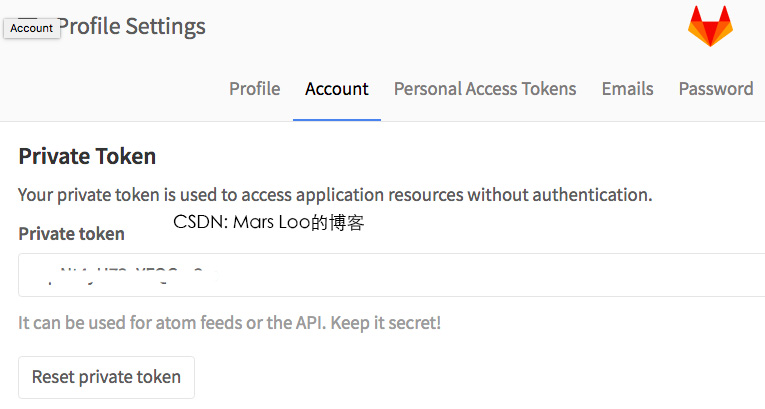The width and height of the screenshot is (765, 409).
Task: Click the partially masked token value text
Action: tap(130, 272)
